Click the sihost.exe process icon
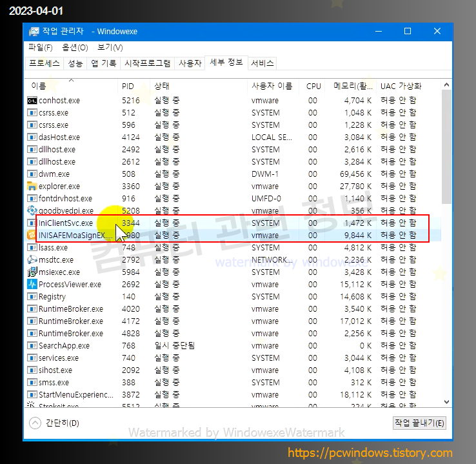Image resolution: width=476 pixels, height=464 pixels. (32, 370)
